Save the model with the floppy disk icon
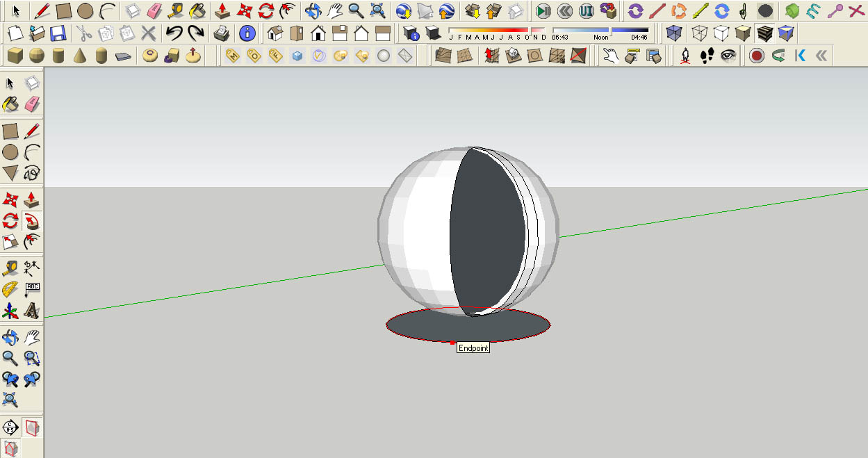Screen dimensions: 868x458 58,33
